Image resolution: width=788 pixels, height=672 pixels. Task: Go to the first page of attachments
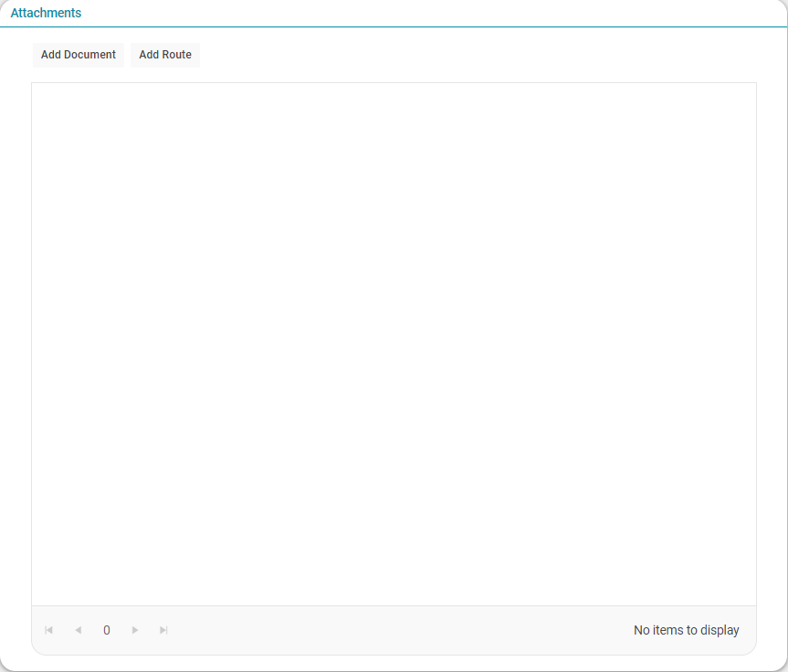click(x=48, y=630)
